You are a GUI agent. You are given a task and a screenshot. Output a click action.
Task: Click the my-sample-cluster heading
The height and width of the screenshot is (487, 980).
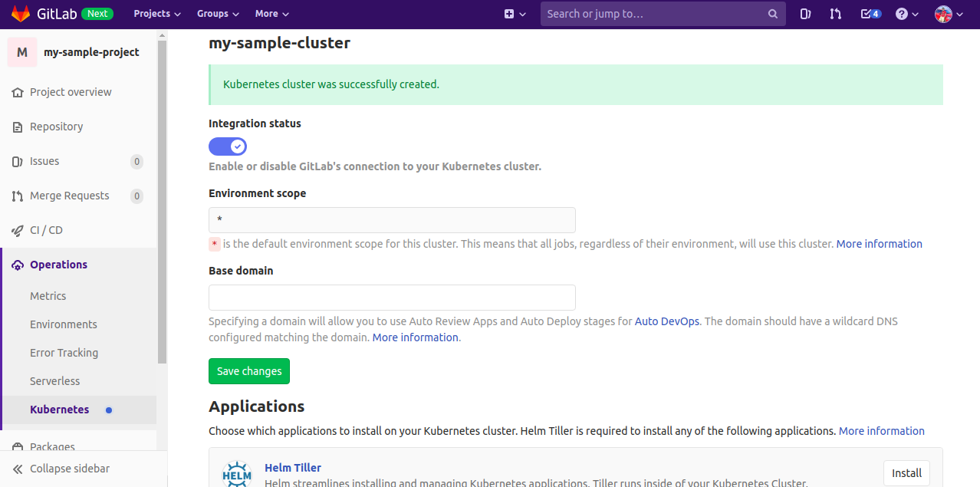tap(279, 43)
